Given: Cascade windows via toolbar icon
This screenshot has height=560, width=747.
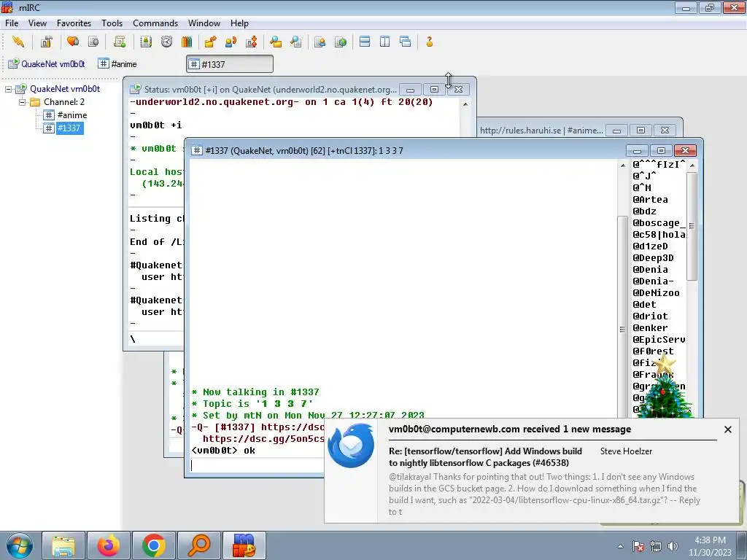Looking at the screenshot, I should (406, 42).
